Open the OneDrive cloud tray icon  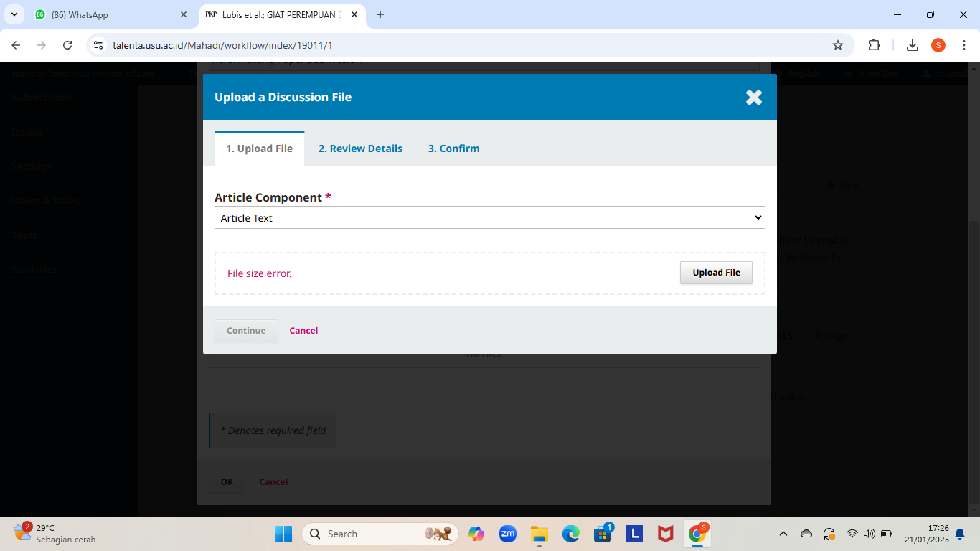click(x=806, y=534)
